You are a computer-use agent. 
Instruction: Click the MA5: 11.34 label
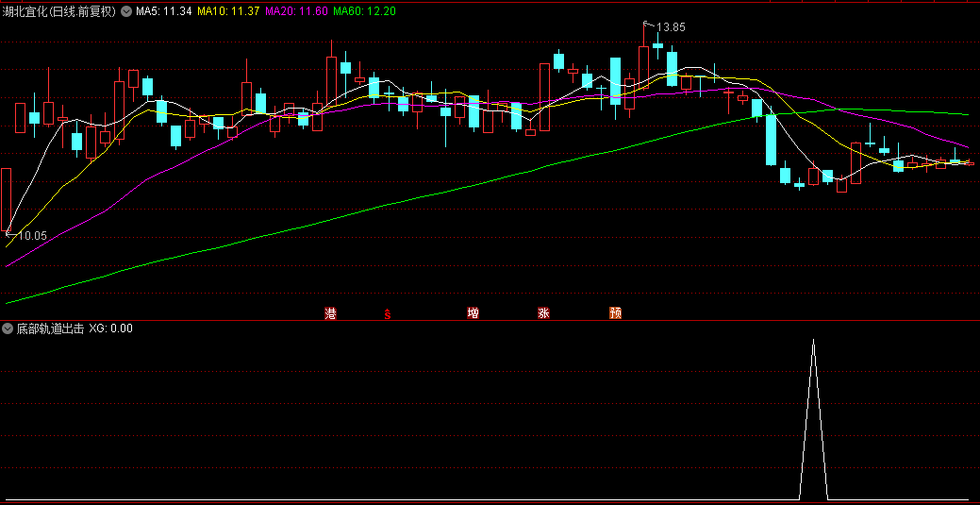pyautogui.click(x=163, y=10)
